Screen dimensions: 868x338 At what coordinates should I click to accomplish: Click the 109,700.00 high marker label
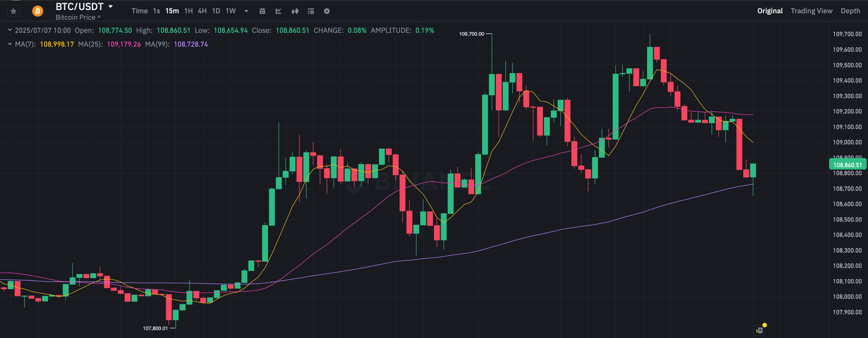[x=472, y=34]
